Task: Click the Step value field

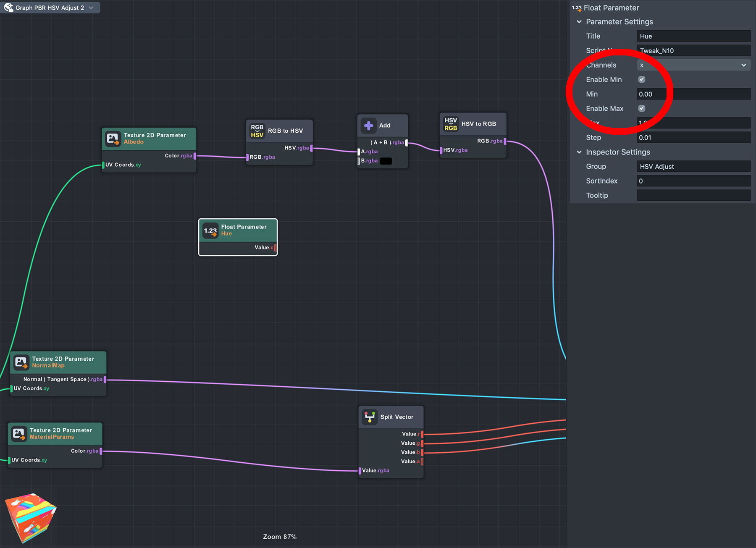Action: (693, 138)
